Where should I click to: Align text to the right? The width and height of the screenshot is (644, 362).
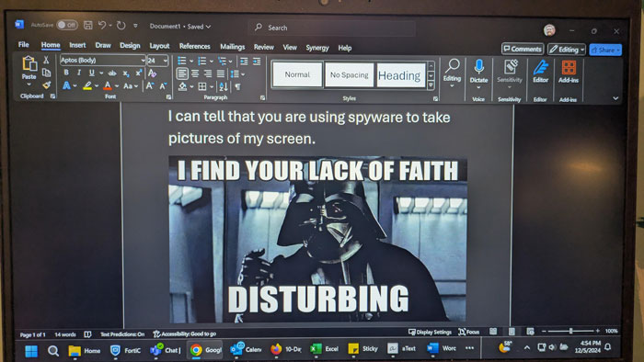208,74
